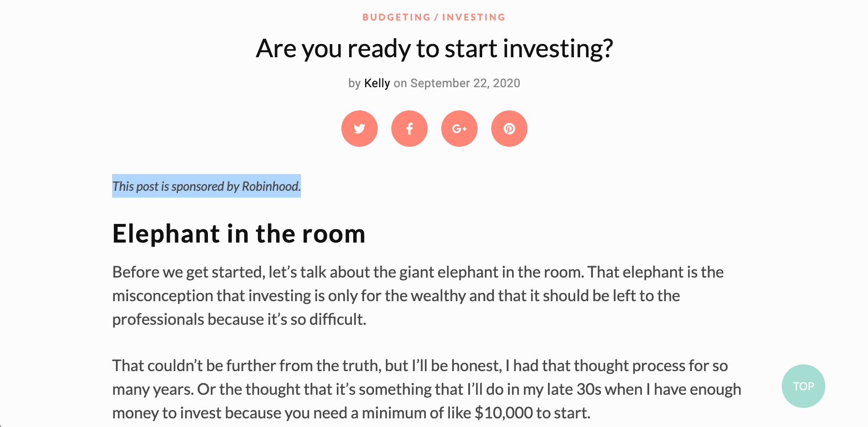Screen dimensions: 868x427
Task: Click the paragraph starting 'That couldn't be further'
Action: [x=427, y=389]
